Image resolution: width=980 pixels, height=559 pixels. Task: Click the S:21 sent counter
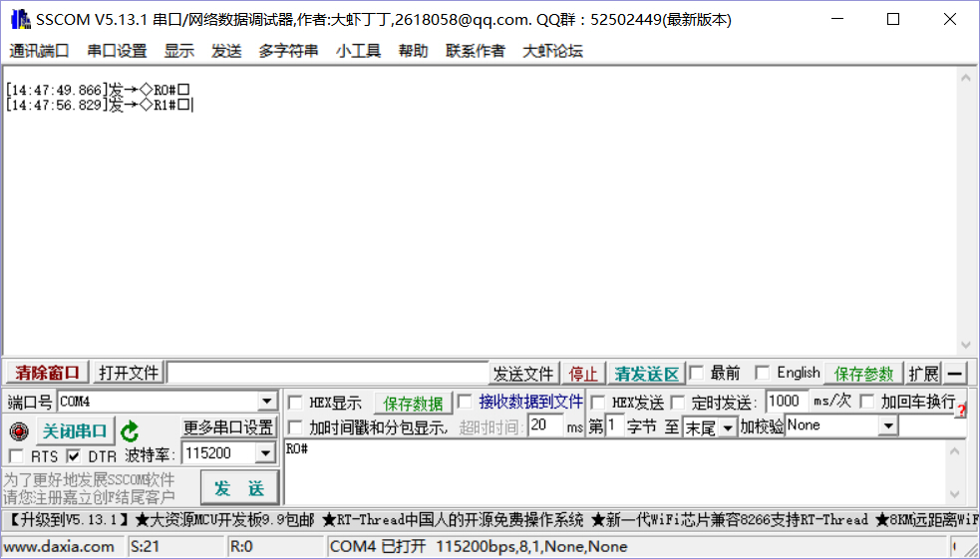pyautogui.click(x=145, y=546)
